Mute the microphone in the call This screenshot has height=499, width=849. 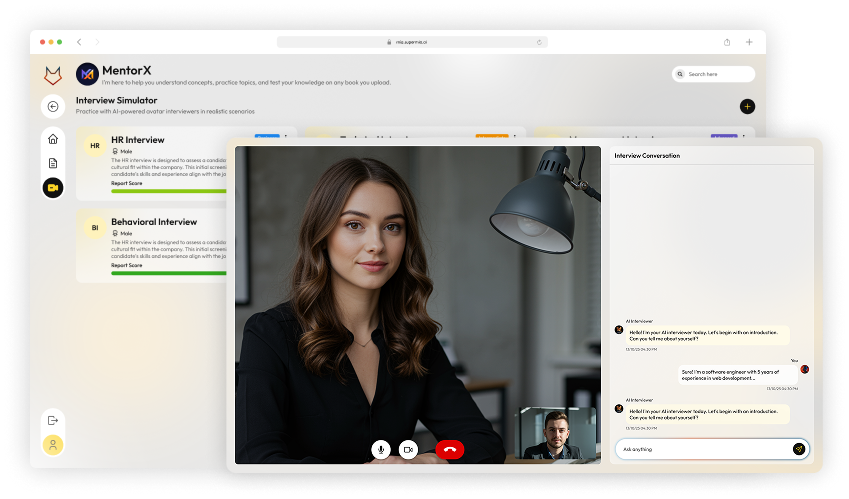coord(380,450)
